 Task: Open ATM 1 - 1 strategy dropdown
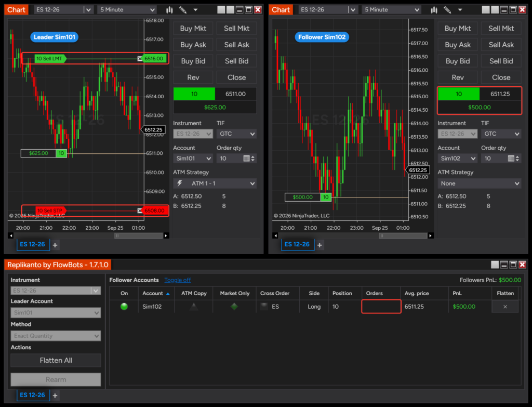pos(215,183)
